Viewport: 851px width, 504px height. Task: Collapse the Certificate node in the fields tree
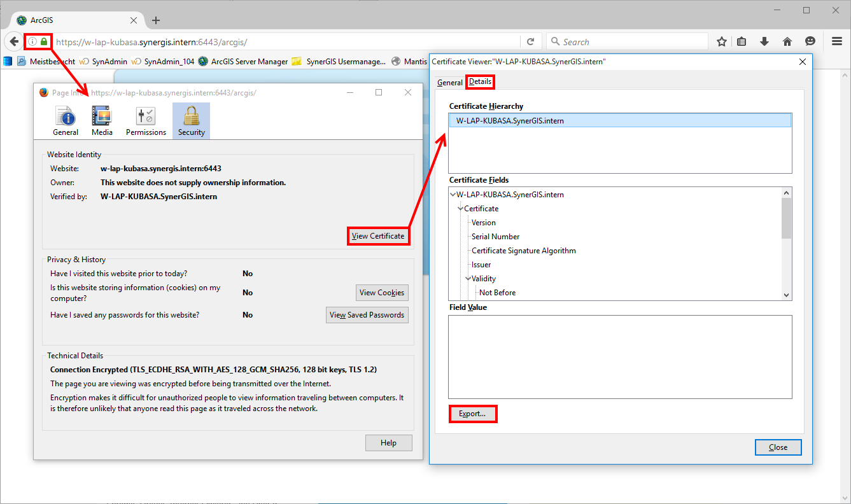click(x=461, y=208)
